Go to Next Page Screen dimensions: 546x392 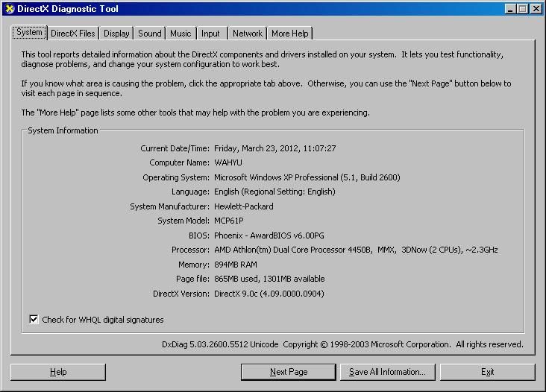(x=289, y=372)
